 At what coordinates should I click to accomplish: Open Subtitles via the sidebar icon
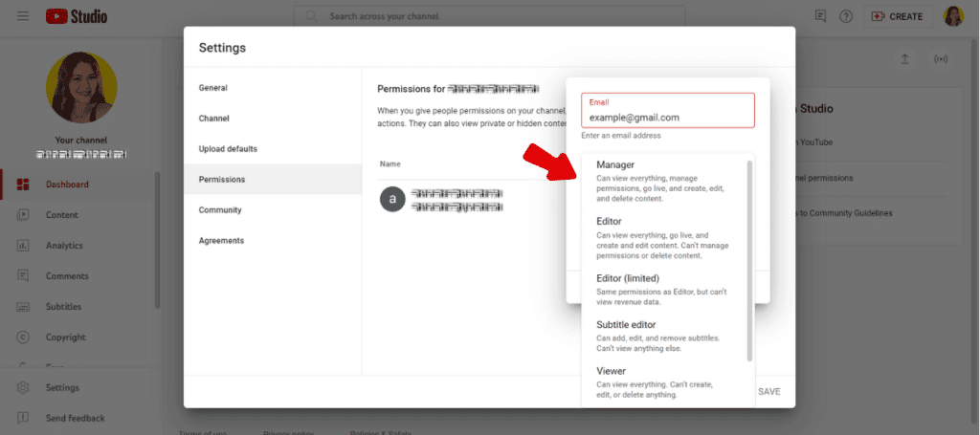[24, 307]
